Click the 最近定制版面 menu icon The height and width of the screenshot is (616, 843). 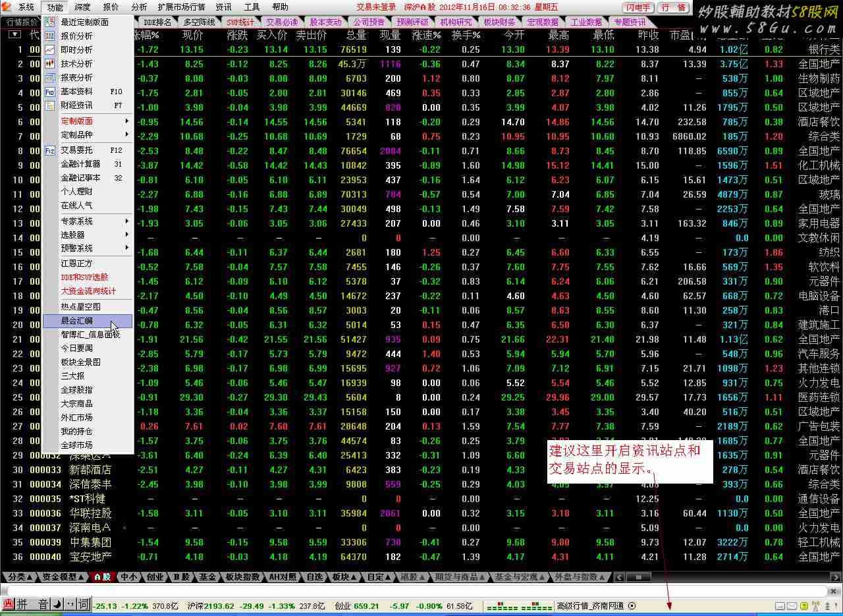tap(50, 22)
